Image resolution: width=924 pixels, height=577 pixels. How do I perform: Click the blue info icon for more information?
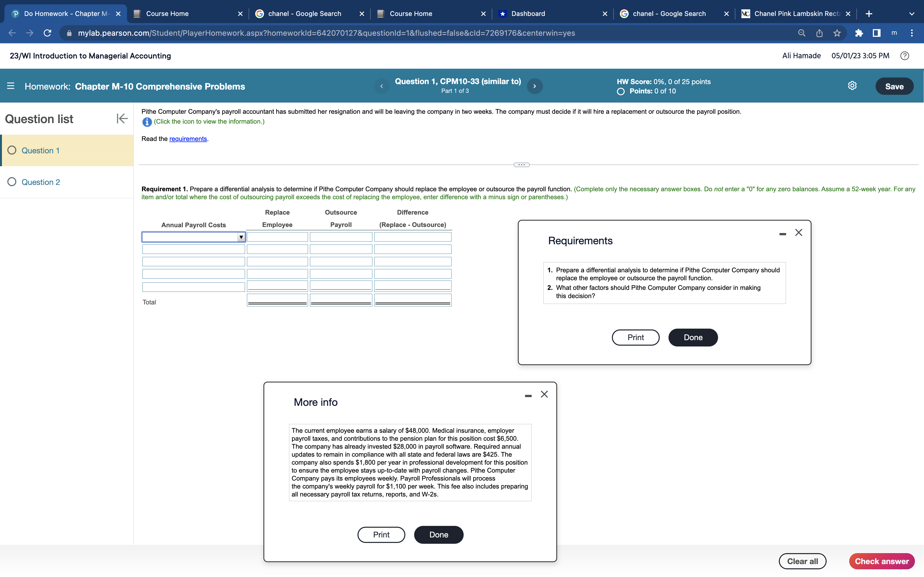(x=147, y=122)
